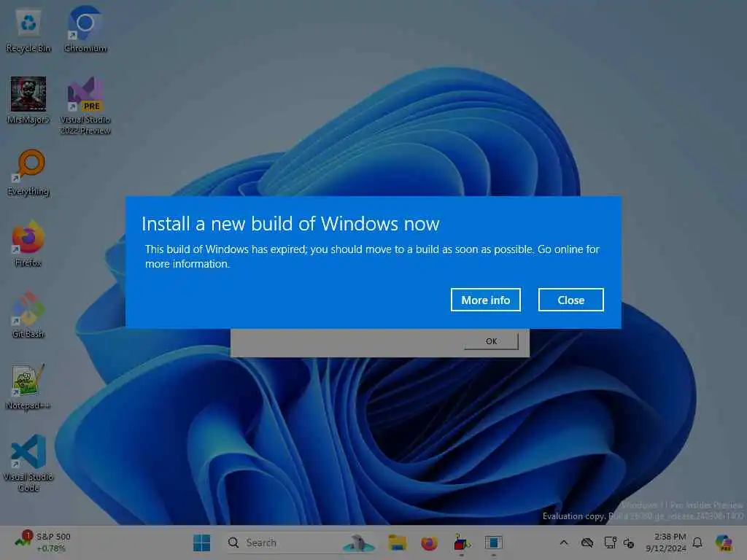Select the Everything search shortcut
Viewport: 747px width, 560px height.
click(28, 172)
